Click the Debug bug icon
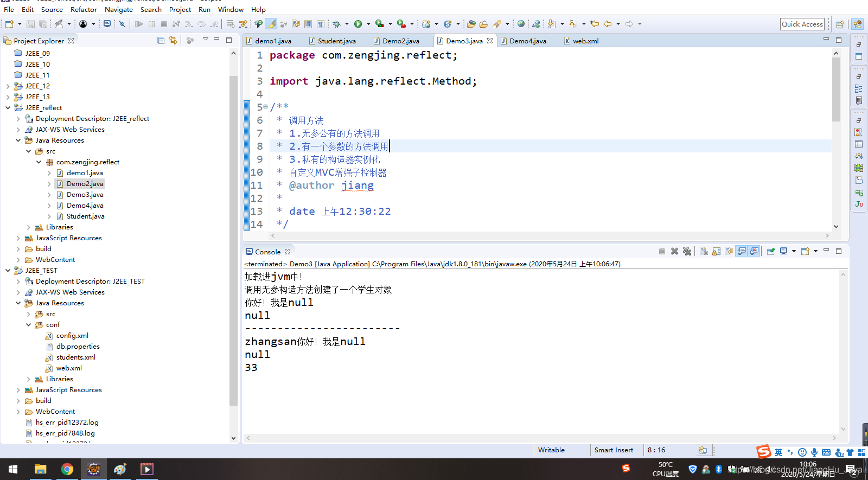 (337, 24)
